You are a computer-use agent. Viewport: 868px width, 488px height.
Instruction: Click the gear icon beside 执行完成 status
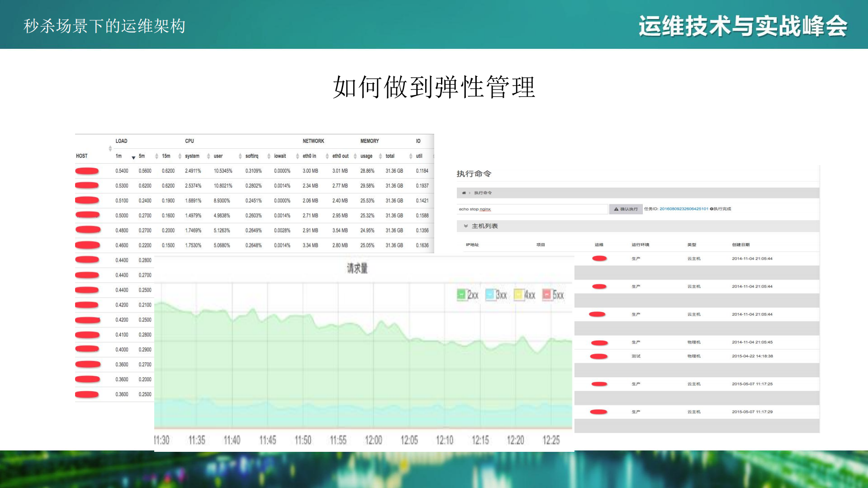point(711,209)
